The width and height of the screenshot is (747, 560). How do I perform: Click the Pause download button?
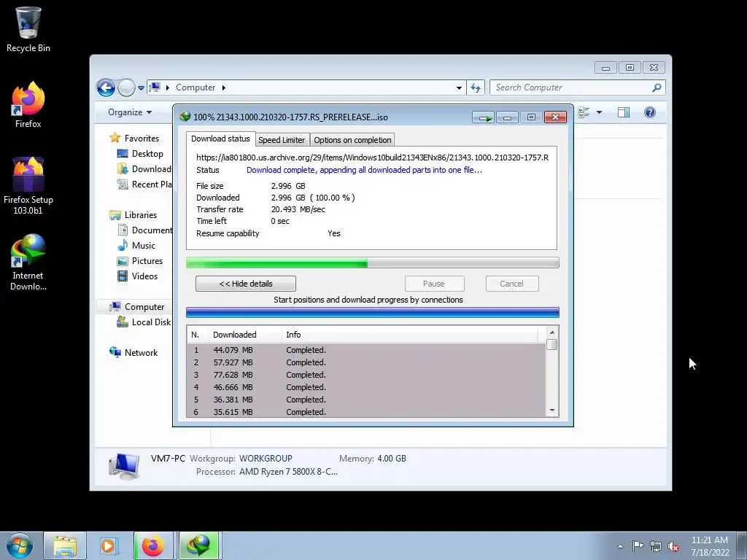tap(434, 284)
